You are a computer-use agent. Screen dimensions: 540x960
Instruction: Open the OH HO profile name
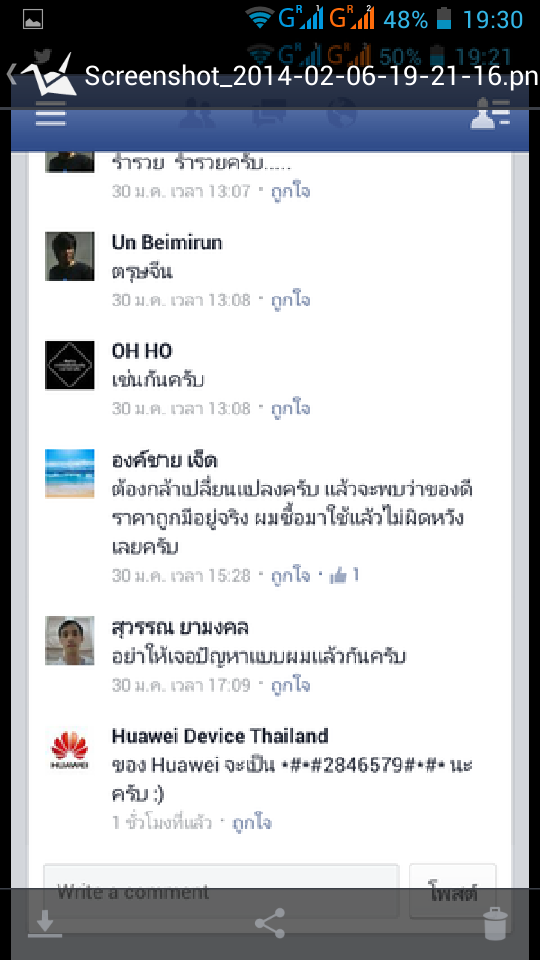[142, 351]
